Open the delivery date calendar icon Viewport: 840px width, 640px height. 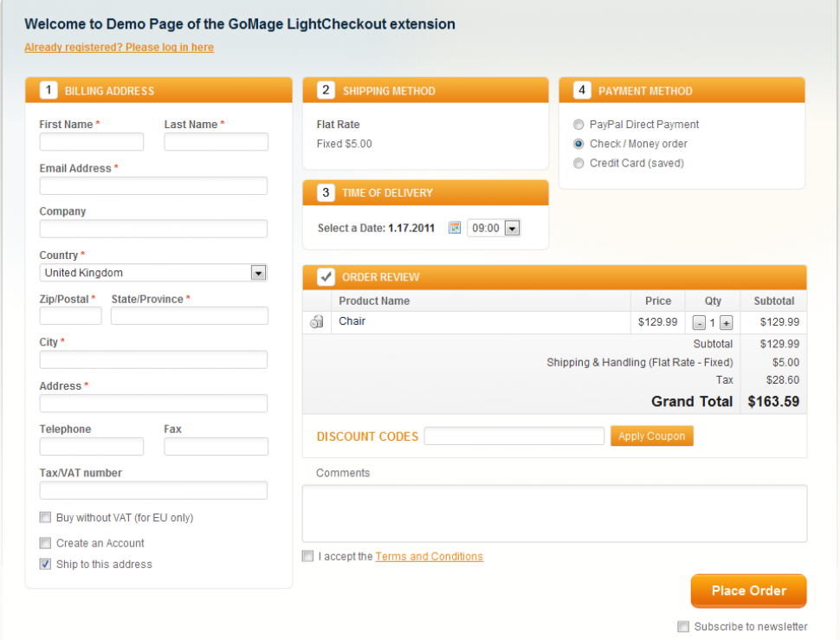(455, 228)
